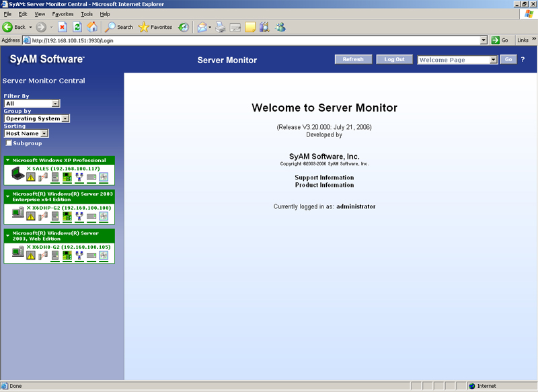Screen dimensions: 538x392
Task: Open the Sorting Host Name dropdown
Action: click(x=44, y=133)
